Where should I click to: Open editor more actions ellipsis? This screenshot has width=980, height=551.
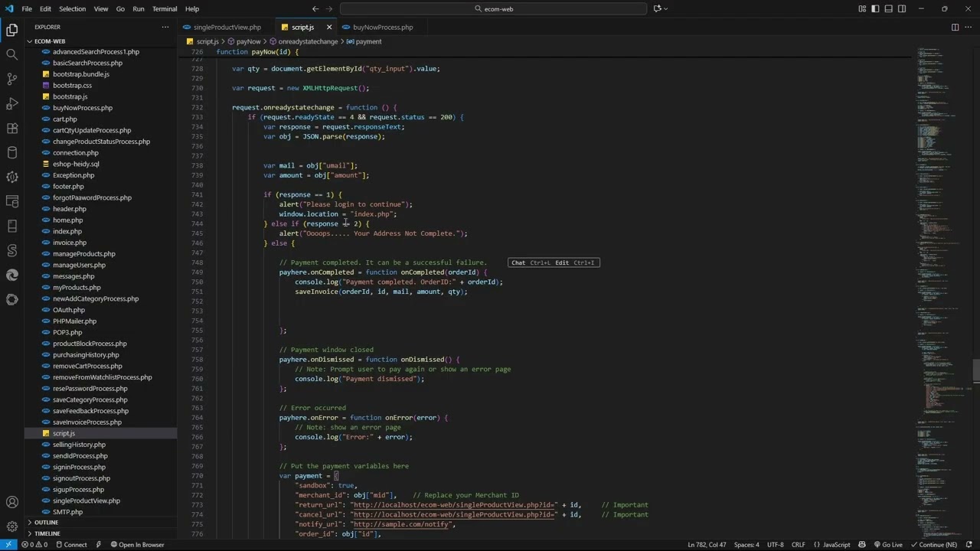click(969, 27)
